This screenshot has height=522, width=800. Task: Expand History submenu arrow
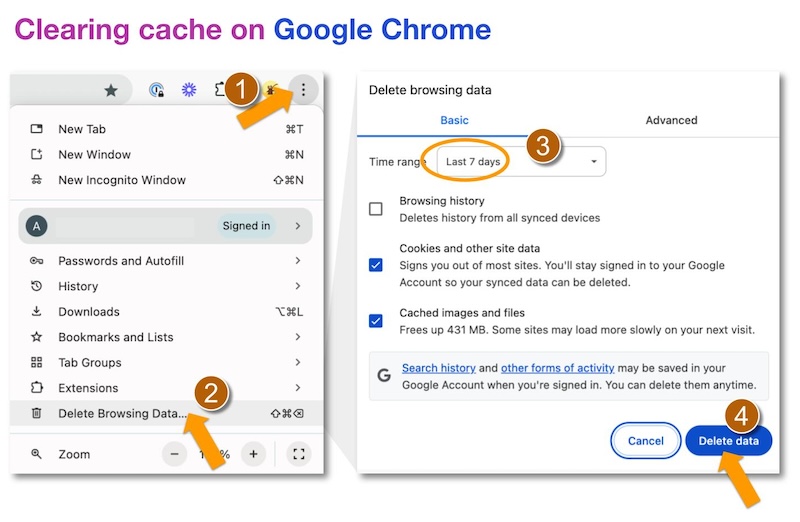click(298, 286)
